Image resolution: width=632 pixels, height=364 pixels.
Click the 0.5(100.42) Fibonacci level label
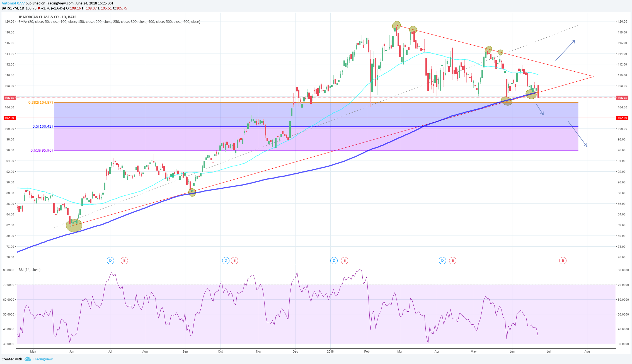pos(43,127)
